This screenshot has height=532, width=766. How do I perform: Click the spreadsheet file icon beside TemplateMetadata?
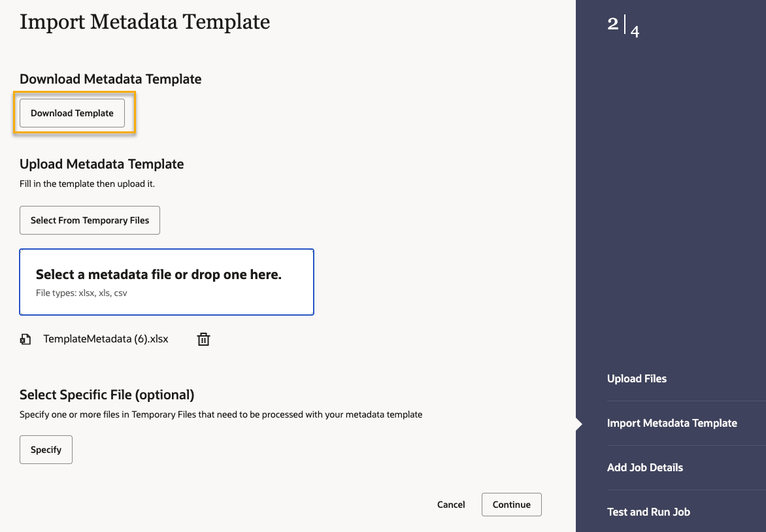click(x=25, y=339)
